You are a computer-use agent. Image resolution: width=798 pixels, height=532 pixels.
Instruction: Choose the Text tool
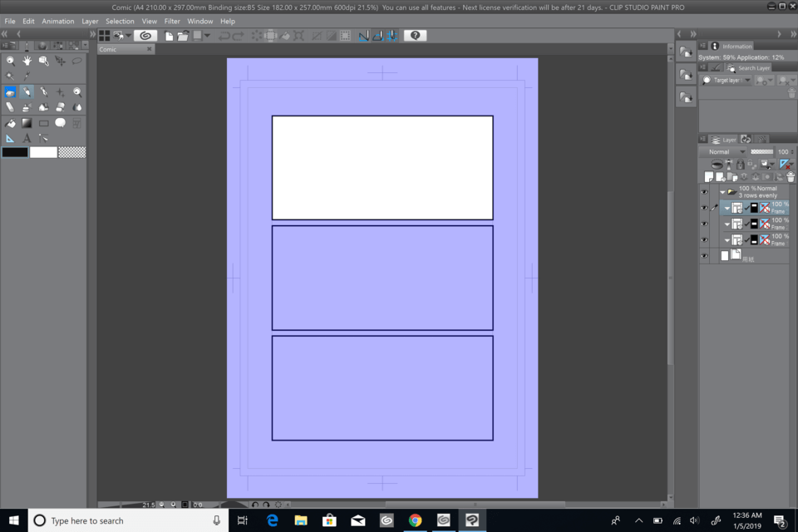[x=27, y=138]
